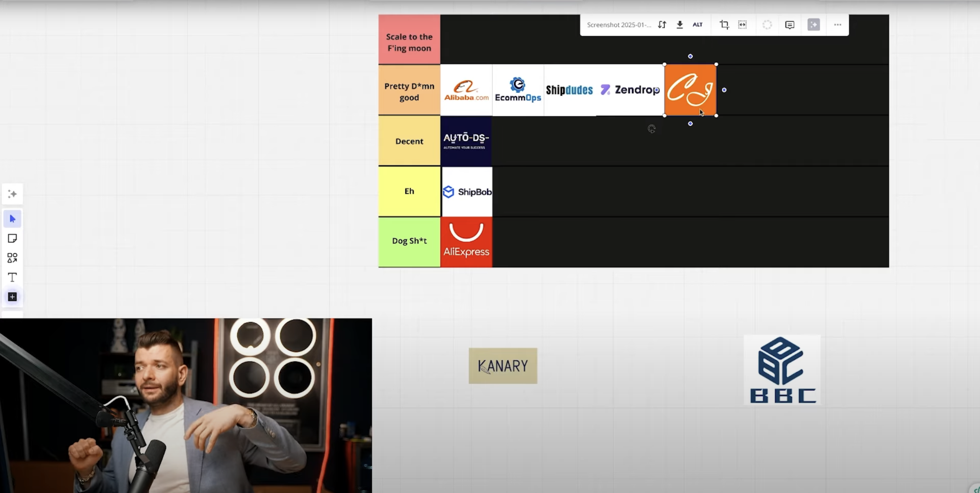Select the Text tool
This screenshot has width=980, height=493.
click(12, 277)
